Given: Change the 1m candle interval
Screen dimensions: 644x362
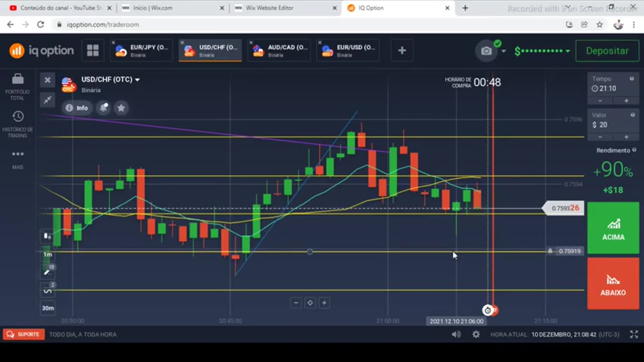Looking at the screenshot, I should click(x=47, y=254).
